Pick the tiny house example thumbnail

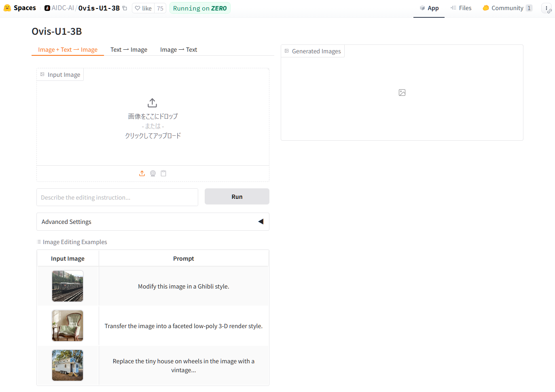(x=68, y=365)
